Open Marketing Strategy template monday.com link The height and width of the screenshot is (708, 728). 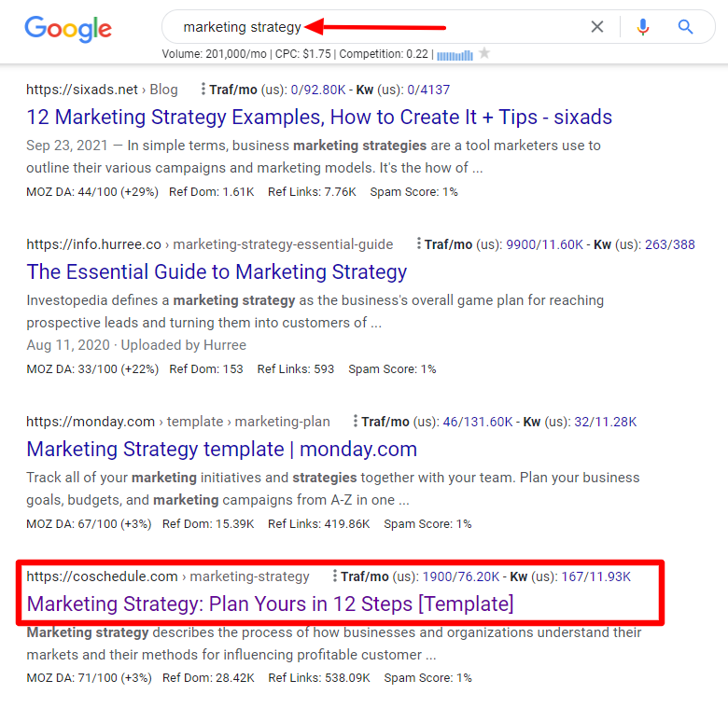point(222,449)
